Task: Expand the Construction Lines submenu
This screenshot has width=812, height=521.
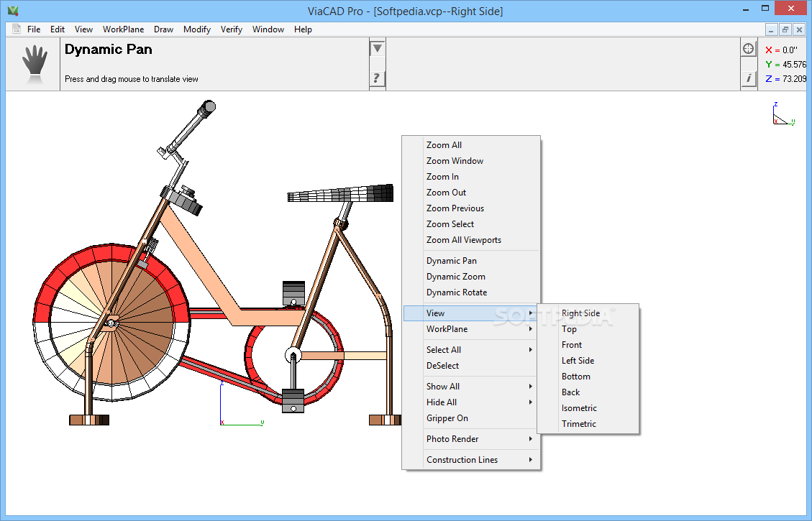Action: tap(471, 460)
